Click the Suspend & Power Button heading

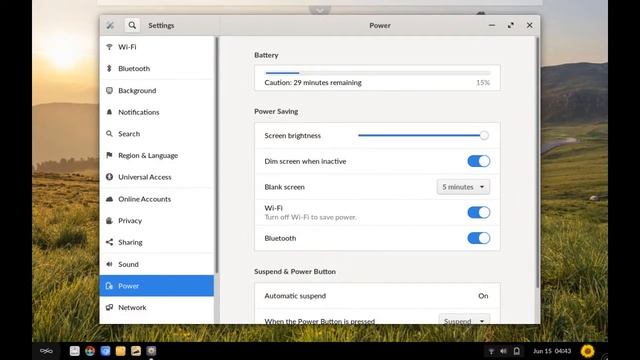tap(295, 271)
